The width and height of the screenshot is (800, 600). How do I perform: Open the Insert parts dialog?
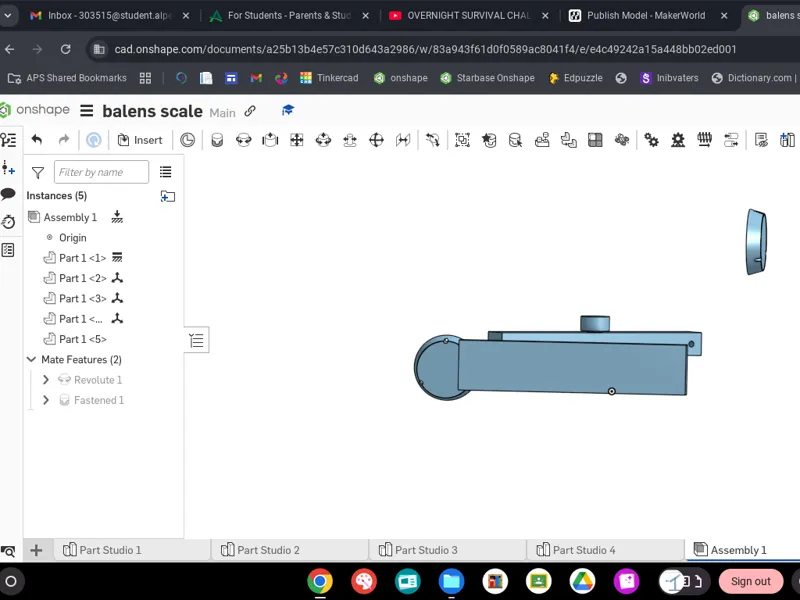coord(140,140)
